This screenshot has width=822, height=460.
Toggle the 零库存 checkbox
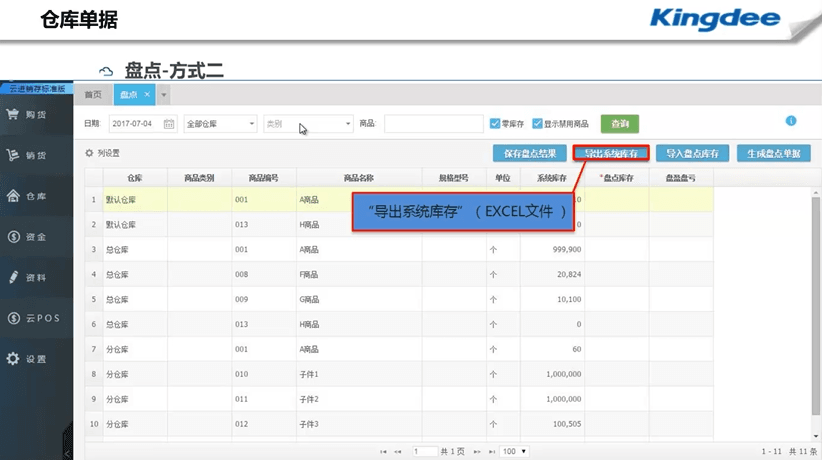[495, 123]
